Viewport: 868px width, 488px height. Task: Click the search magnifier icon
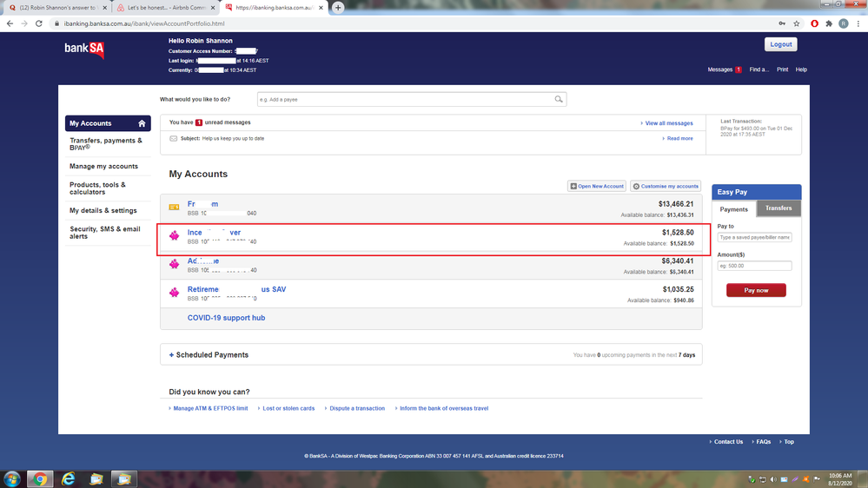pos(559,100)
